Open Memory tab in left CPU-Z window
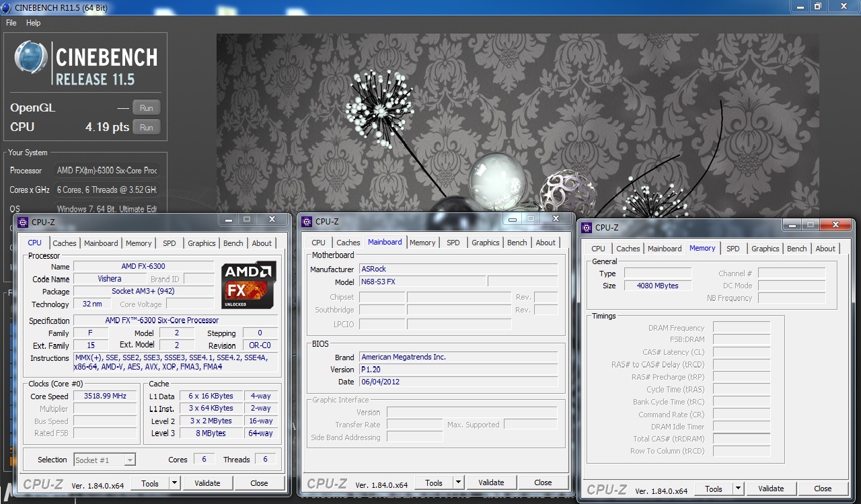Image resolution: width=861 pixels, height=504 pixels. (139, 243)
